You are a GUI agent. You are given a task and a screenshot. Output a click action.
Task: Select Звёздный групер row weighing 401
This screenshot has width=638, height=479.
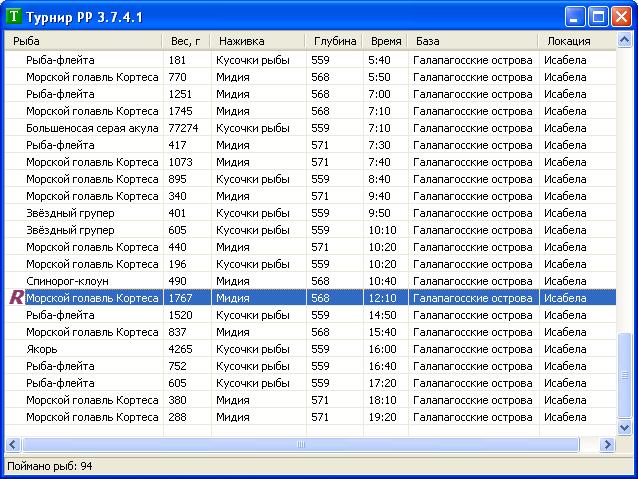(311, 213)
